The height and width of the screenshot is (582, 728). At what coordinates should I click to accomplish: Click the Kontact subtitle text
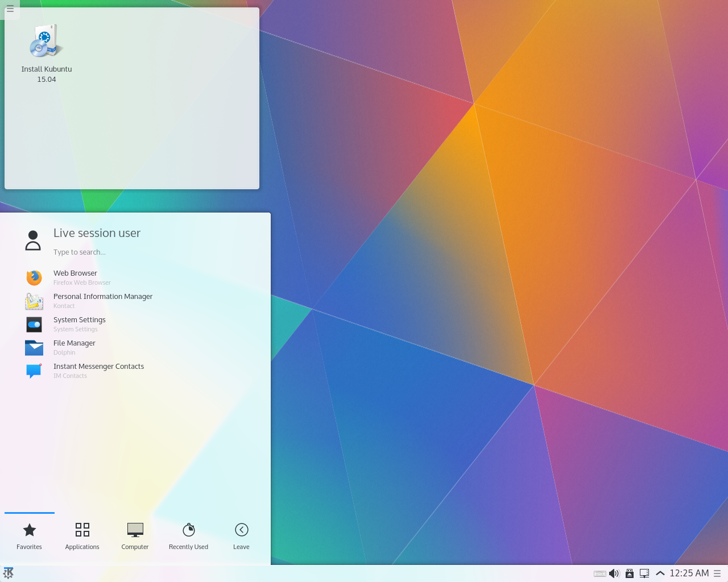click(x=64, y=306)
